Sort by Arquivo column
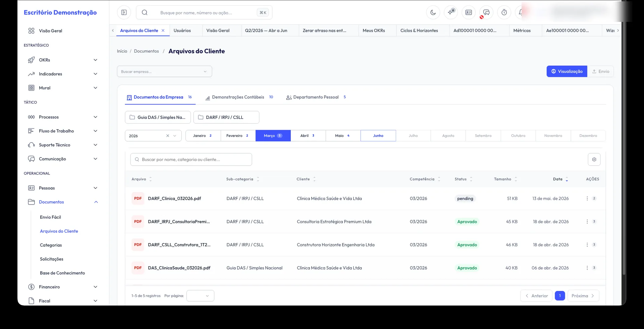 pos(151,179)
